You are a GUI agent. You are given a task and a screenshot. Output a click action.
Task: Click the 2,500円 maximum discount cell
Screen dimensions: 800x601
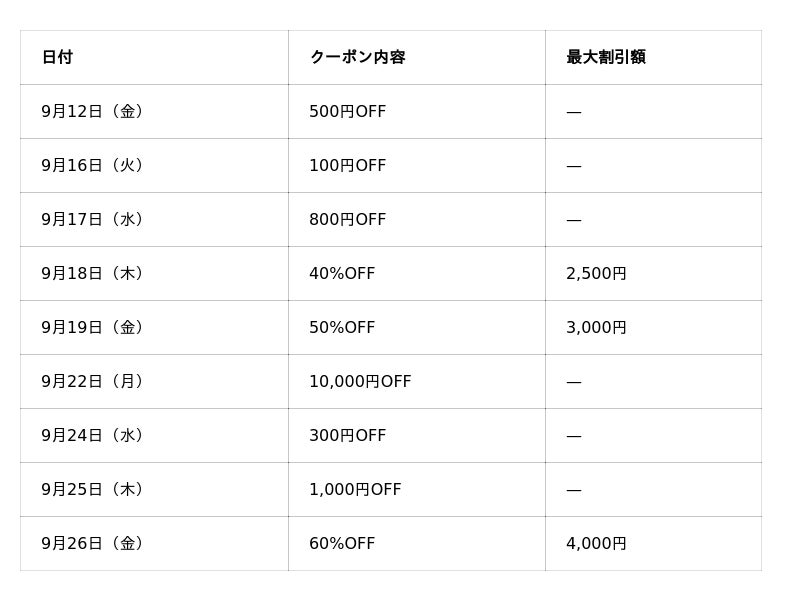pos(596,273)
